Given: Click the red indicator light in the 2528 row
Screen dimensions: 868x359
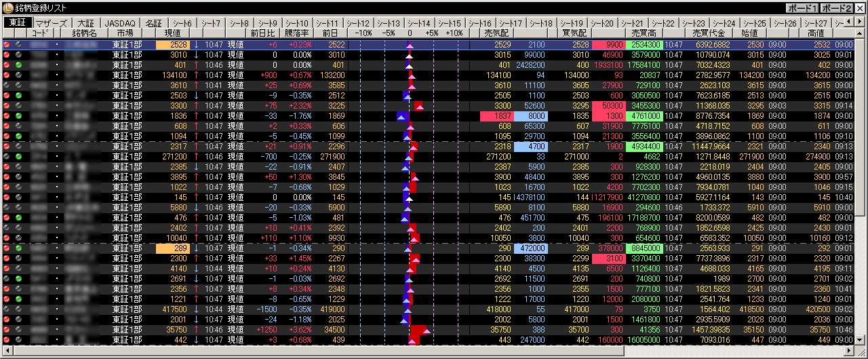Looking at the screenshot, I should [x=7, y=45].
